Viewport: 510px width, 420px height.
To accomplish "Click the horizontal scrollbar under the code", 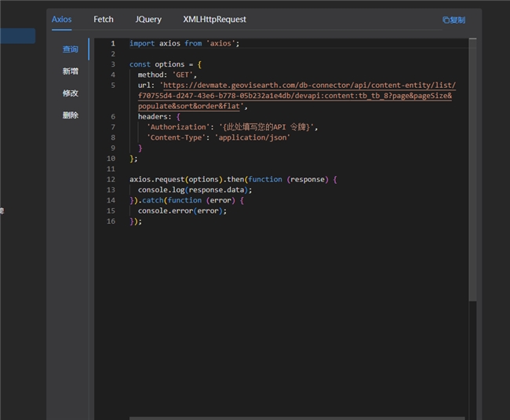I will click(297, 418).
